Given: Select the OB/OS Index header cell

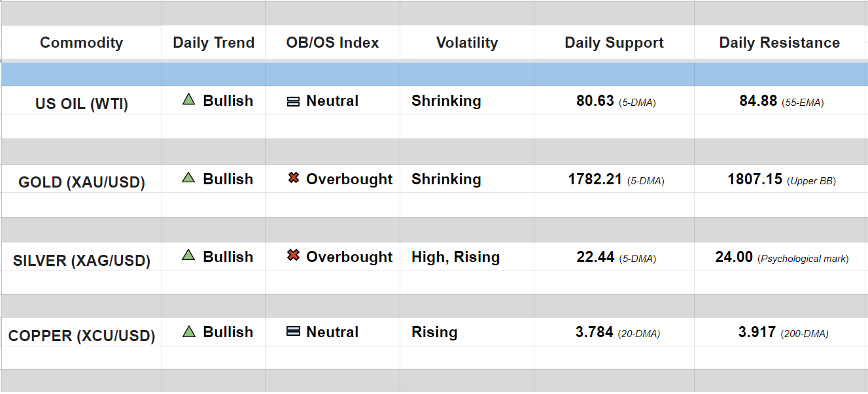Looking at the screenshot, I should (332, 43).
